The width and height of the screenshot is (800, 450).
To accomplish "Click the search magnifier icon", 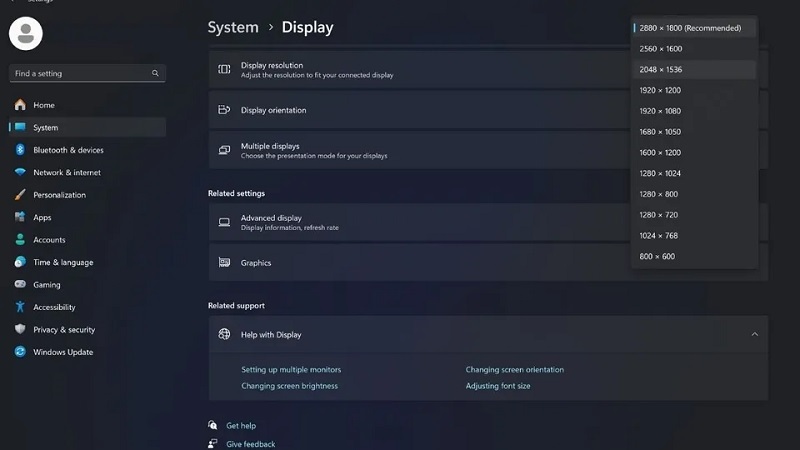I will (x=155, y=73).
